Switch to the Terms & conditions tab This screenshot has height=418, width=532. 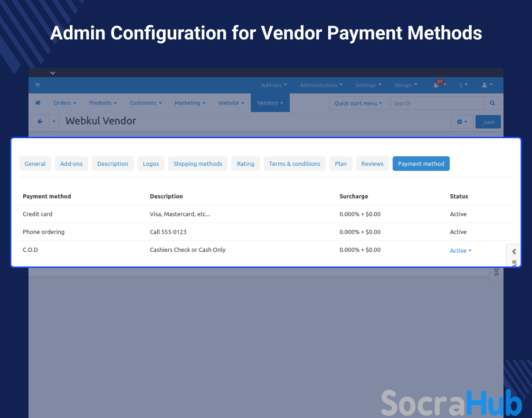pos(294,164)
